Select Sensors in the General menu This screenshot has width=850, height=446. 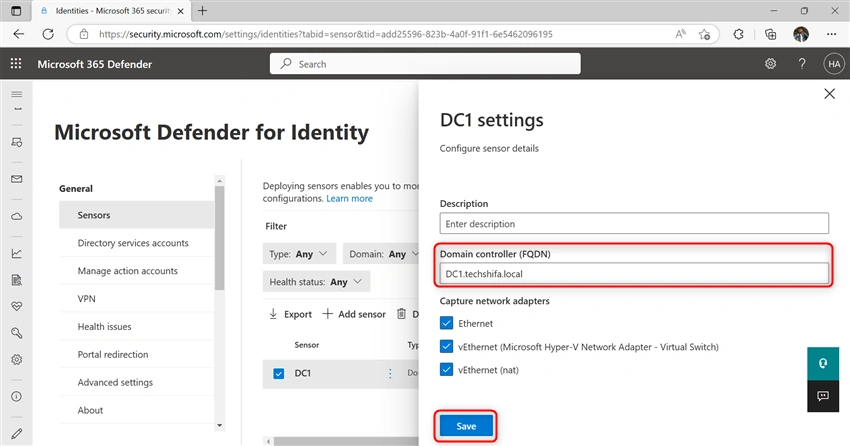click(137, 215)
